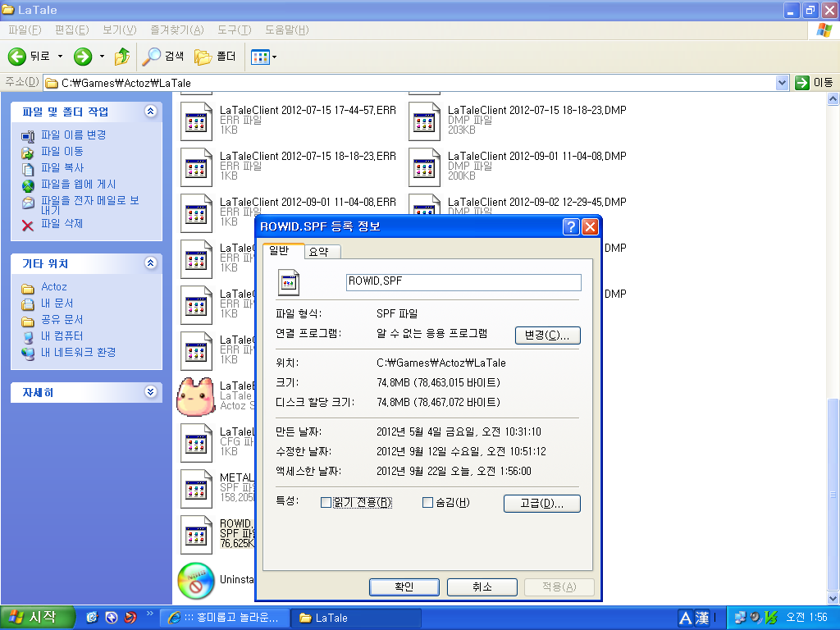840x630 pixels.
Task: Switch to the Summary (요약) tab
Action: pos(322,251)
